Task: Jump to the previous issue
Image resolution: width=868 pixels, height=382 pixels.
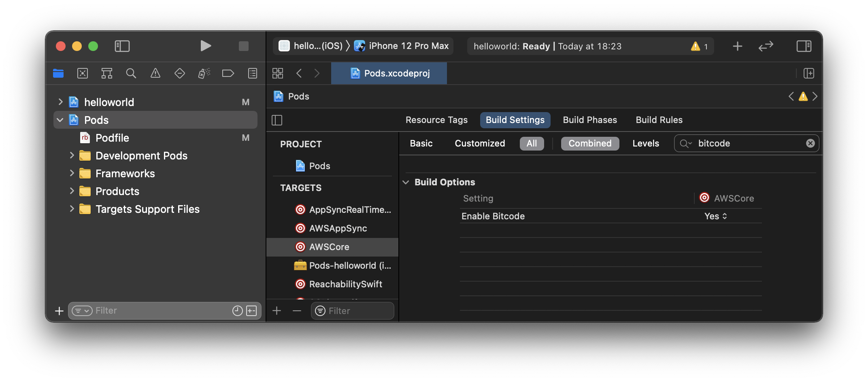Action: [791, 96]
